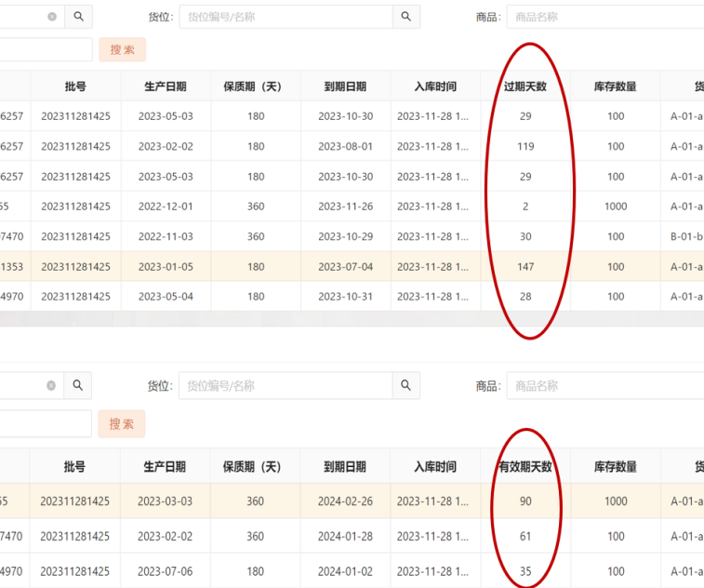
Task: Select the row with 90 validity days
Action: coord(525,501)
